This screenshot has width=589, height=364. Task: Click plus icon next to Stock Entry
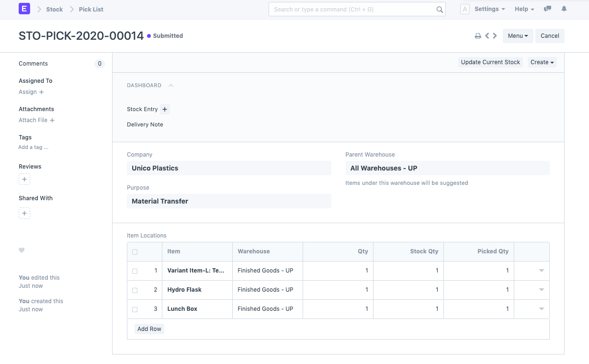[165, 109]
